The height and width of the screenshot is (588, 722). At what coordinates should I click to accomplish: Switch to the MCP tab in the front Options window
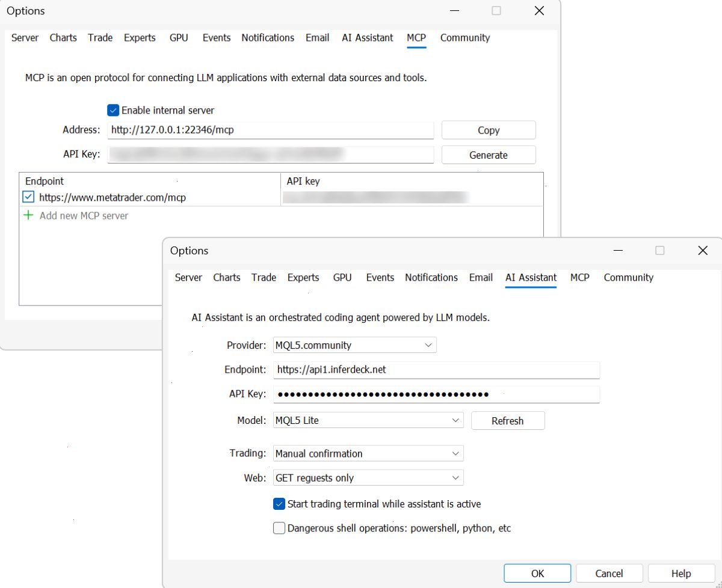580,277
